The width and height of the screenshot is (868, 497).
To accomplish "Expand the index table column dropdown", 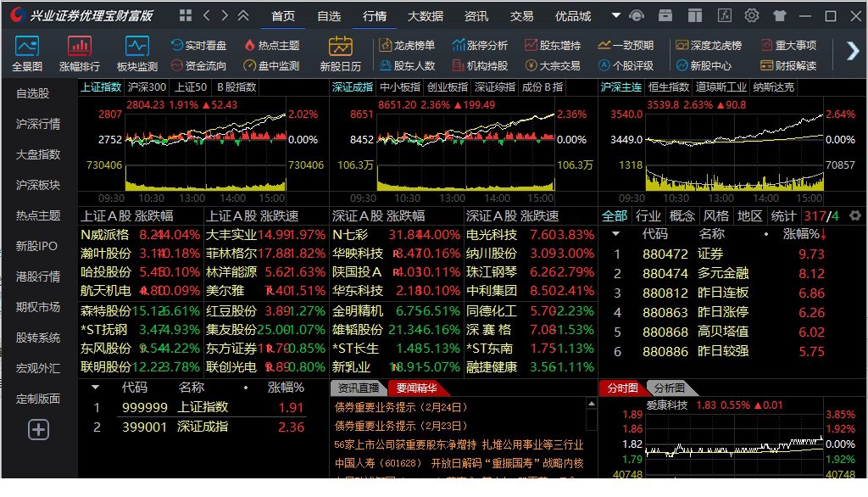I will (95, 388).
